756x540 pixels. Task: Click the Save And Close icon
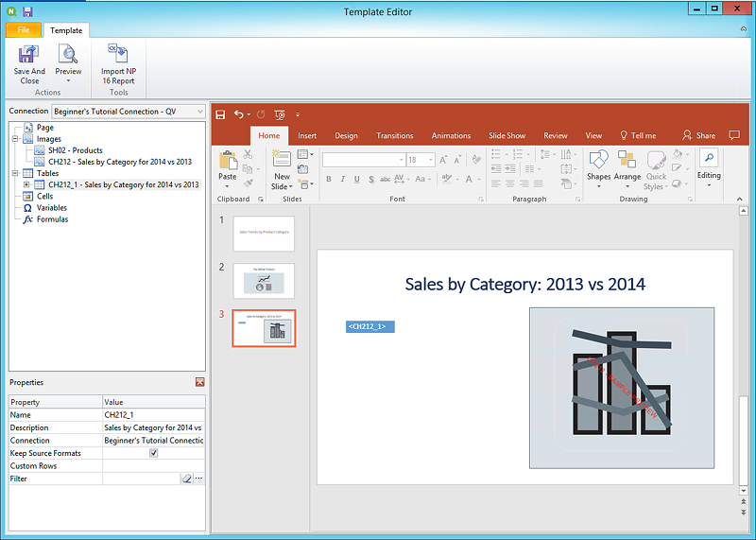point(29,55)
